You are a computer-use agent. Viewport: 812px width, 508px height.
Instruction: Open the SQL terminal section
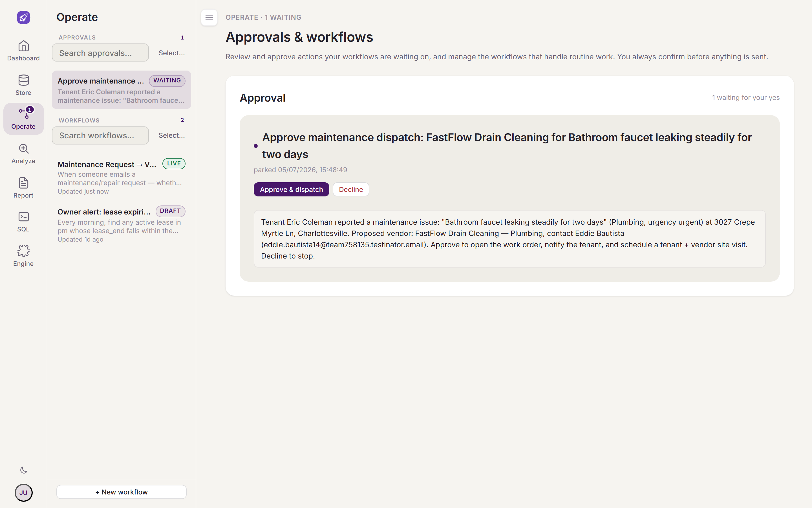coord(23,222)
